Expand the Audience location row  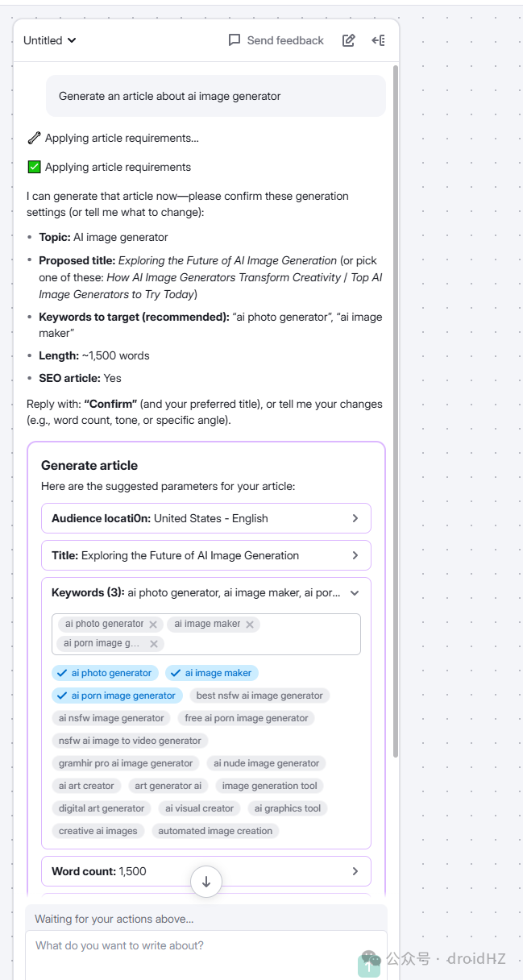click(x=206, y=518)
